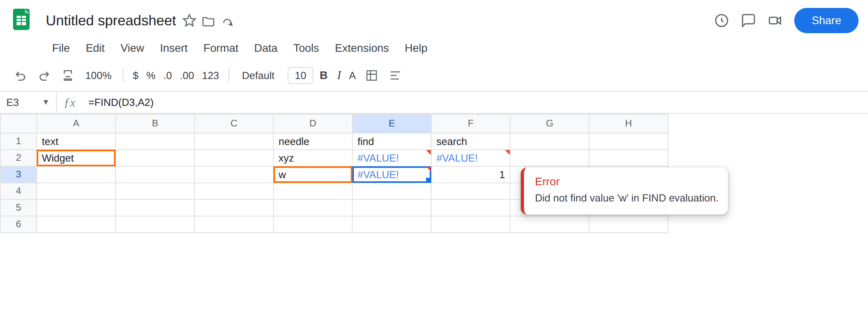Format as percent
Viewport: 868px width, 316px height.
(x=151, y=75)
